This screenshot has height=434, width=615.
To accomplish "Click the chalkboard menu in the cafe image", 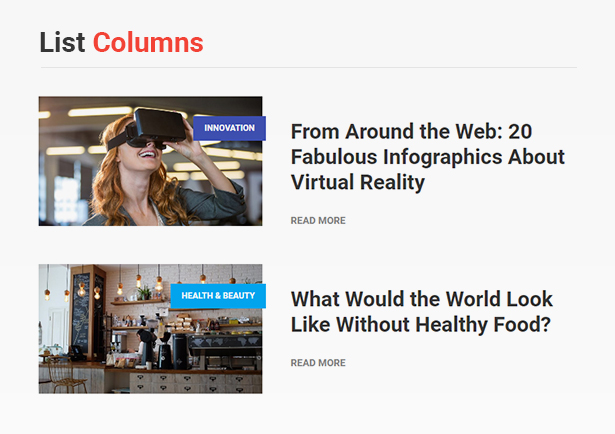I will (x=81, y=312).
